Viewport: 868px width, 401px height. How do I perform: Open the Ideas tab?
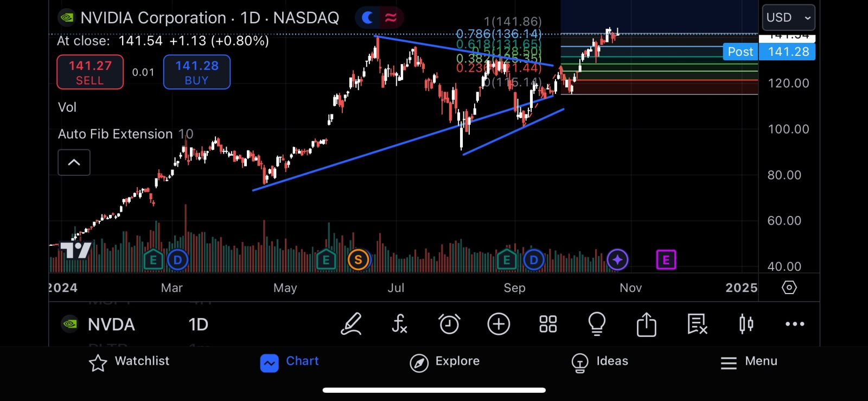[x=599, y=362]
